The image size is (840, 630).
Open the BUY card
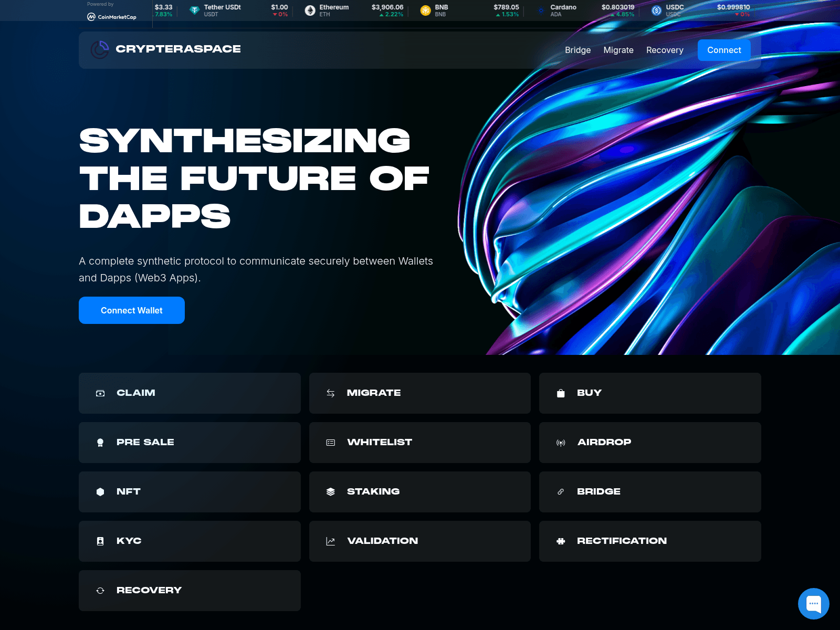(650, 393)
